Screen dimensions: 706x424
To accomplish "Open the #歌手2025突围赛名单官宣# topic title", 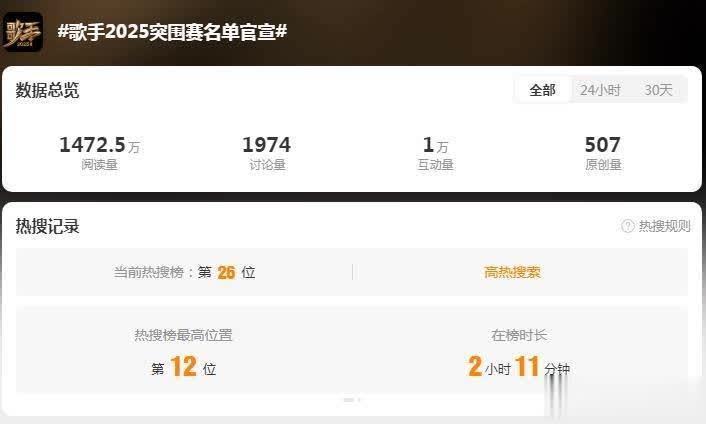I will (x=172, y=32).
